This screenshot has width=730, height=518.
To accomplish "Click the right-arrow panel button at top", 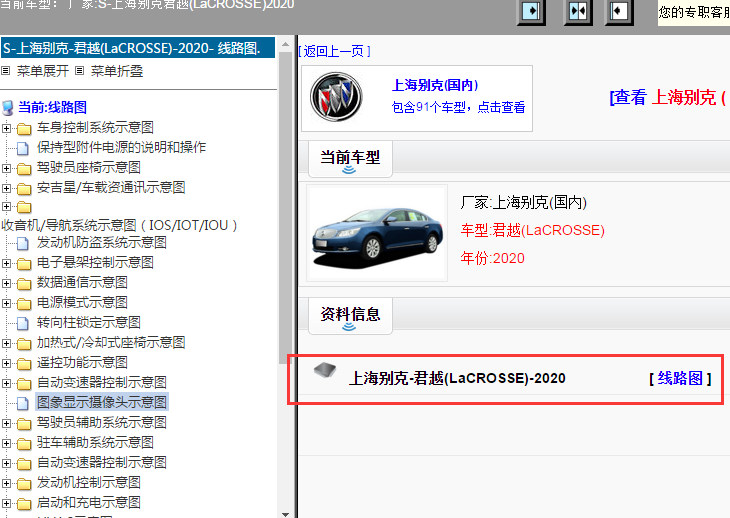I will pos(531,11).
